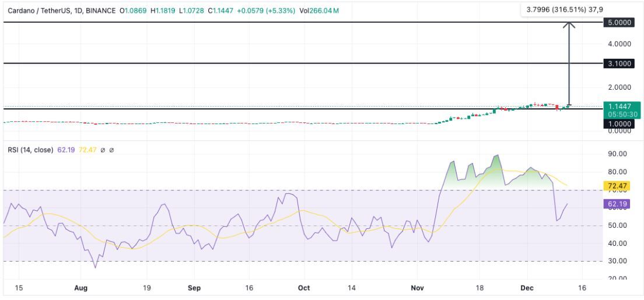Click the 0.0000 price axis label

coord(619,131)
